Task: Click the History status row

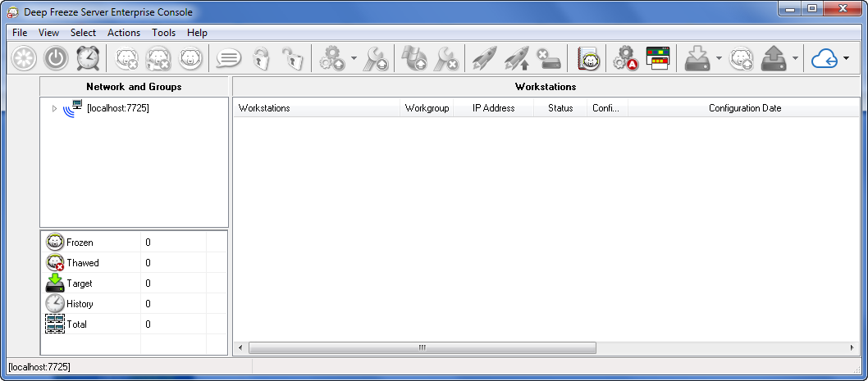Action: [134, 304]
